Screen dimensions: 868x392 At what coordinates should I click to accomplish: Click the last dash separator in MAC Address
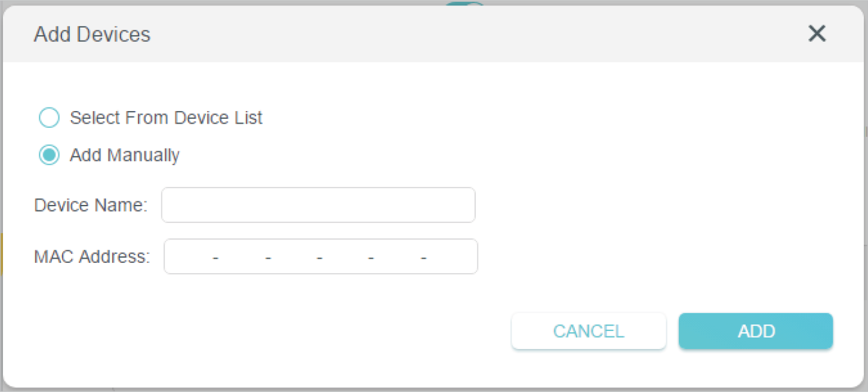coord(424,258)
